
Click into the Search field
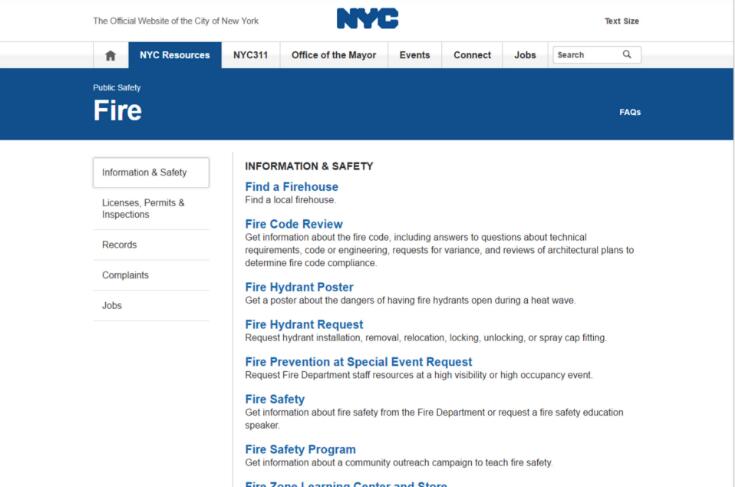point(585,55)
